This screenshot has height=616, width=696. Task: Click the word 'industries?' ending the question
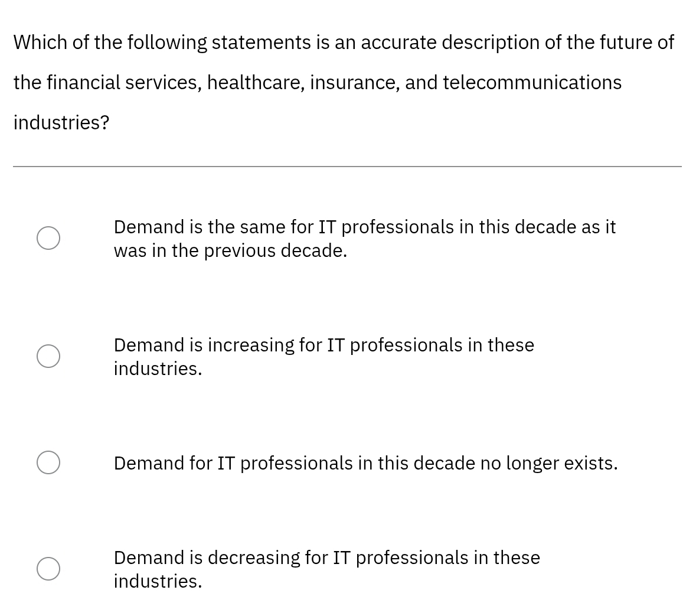click(61, 123)
